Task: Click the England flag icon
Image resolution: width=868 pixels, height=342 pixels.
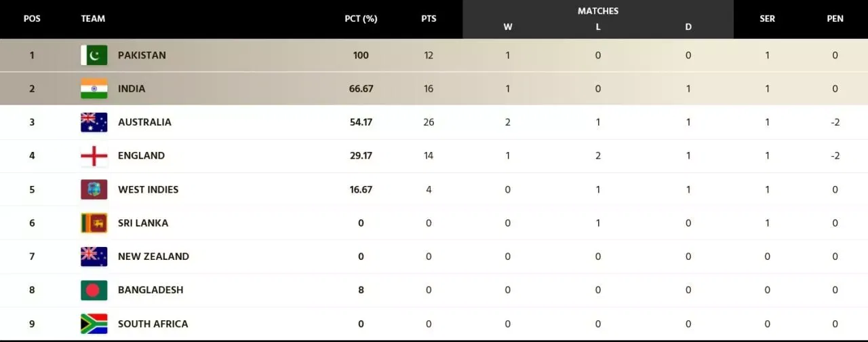Action: pyautogui.click(x=94, y=156)
